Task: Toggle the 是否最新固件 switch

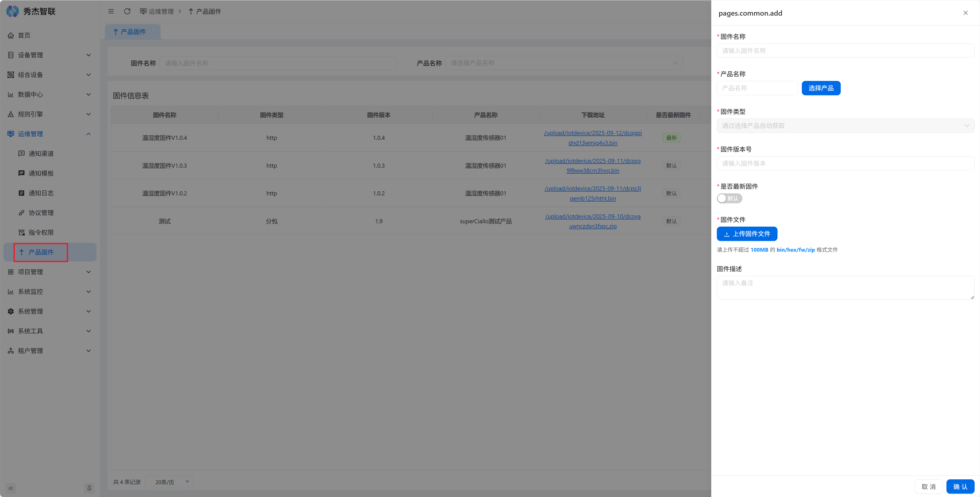Action: (x=729, y=198)
